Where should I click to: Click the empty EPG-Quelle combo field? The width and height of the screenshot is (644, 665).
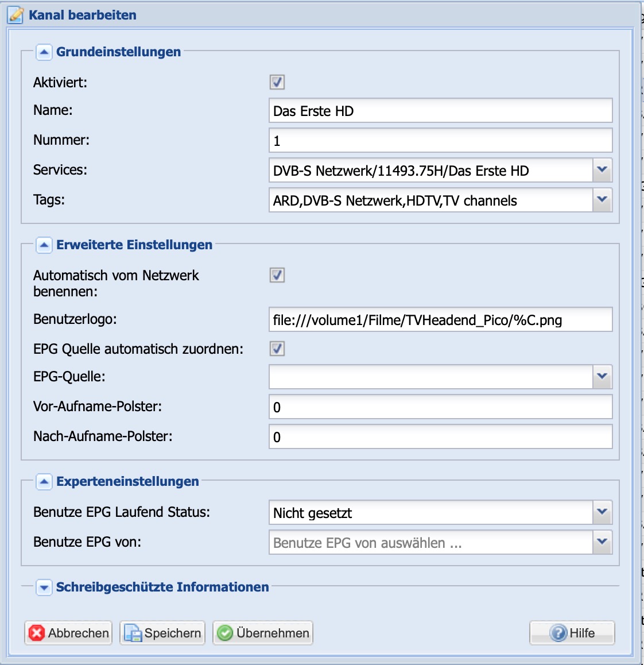430,377
